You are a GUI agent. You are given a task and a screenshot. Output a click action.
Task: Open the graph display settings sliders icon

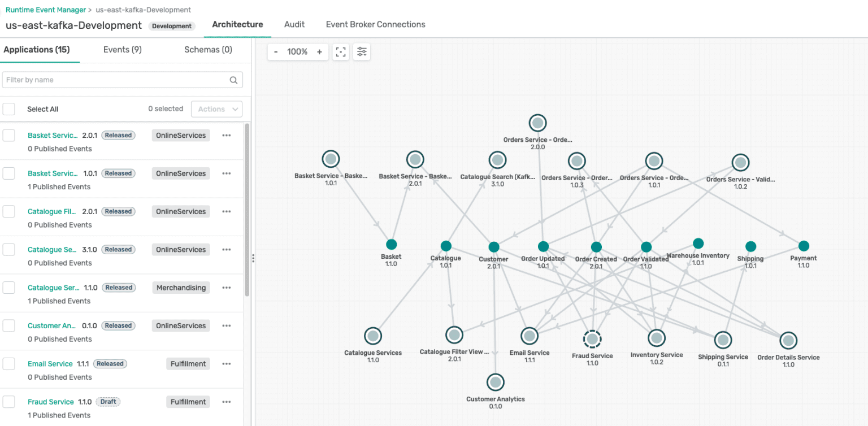tap(362, 52)
